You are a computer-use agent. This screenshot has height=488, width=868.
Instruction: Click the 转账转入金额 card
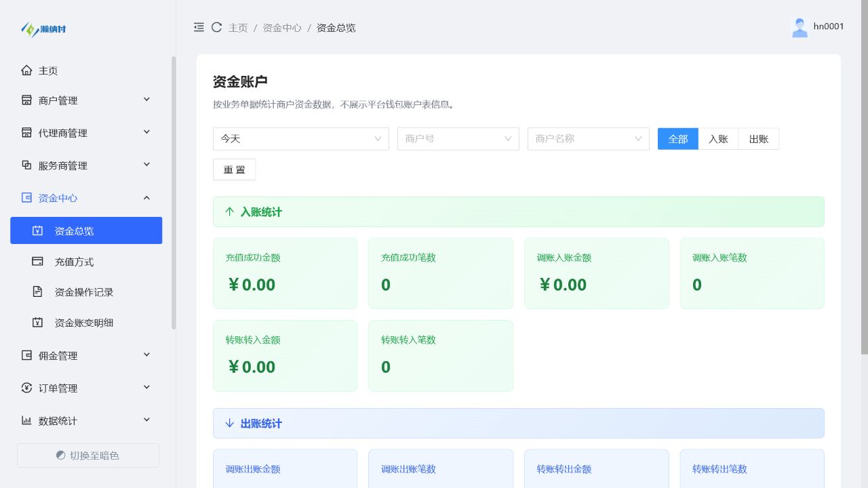click(x=285, y=356)
